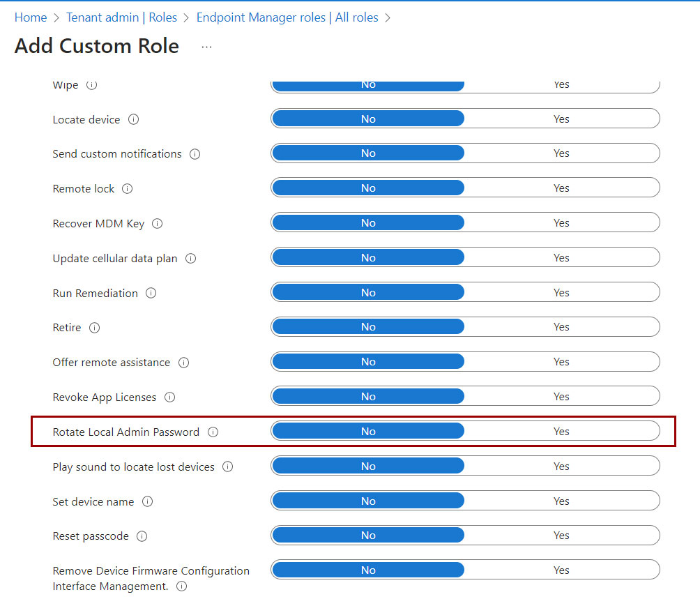Screen dimensions: 700x599
Task: Open the ellipsis menu beside Add Custom Role
Action: pyautogui.click(x=206, y=47)
